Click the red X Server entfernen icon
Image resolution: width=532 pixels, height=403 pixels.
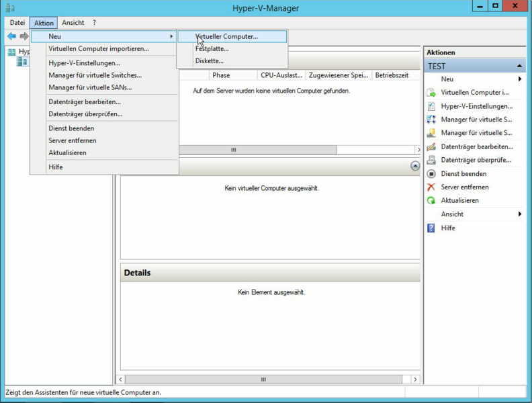431,187
